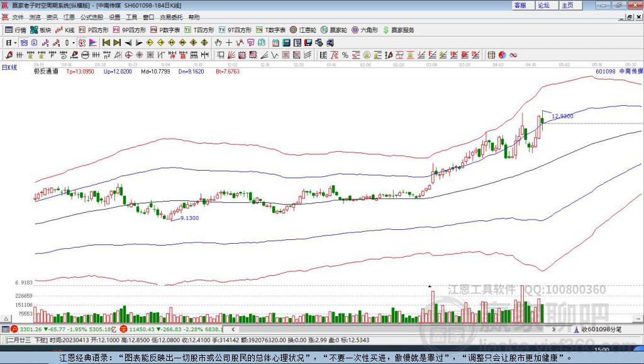Click the last yellow diamond arrow icon
This screenshot has height=364, width=644.
[204, 43]
